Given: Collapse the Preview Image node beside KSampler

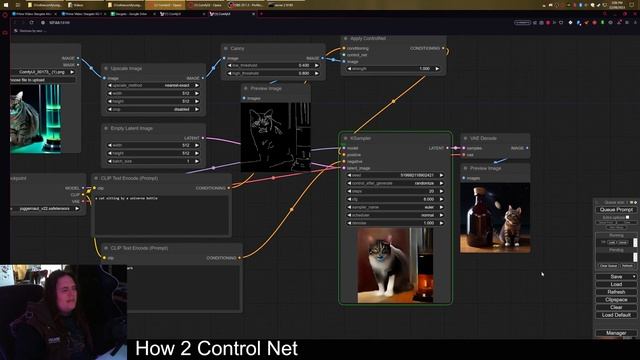Looking at the screenshot, I should (465, 168).
